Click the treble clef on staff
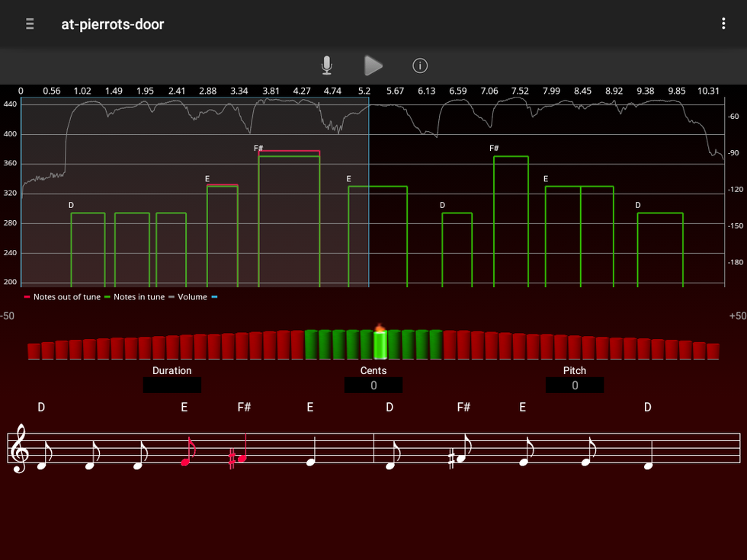 pyautogui.click(x=20, y=450)
